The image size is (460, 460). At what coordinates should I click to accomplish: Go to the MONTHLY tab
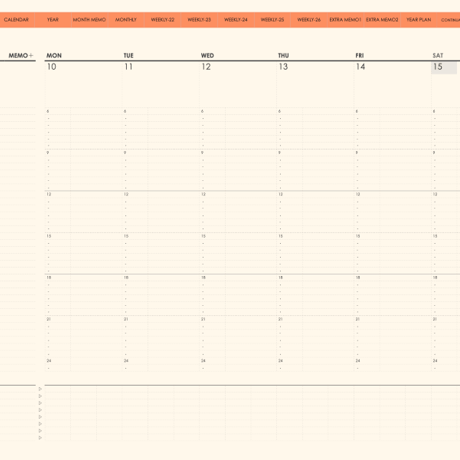[126, 20]
